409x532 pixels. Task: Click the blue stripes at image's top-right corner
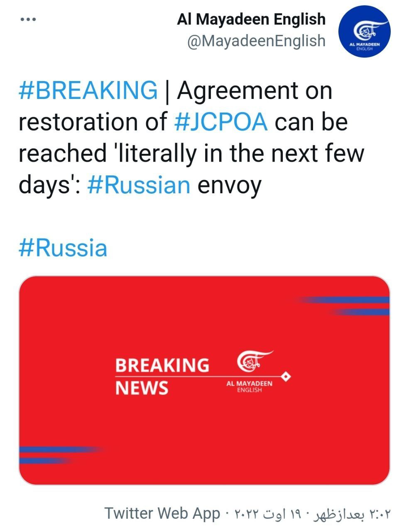(349, 305)
